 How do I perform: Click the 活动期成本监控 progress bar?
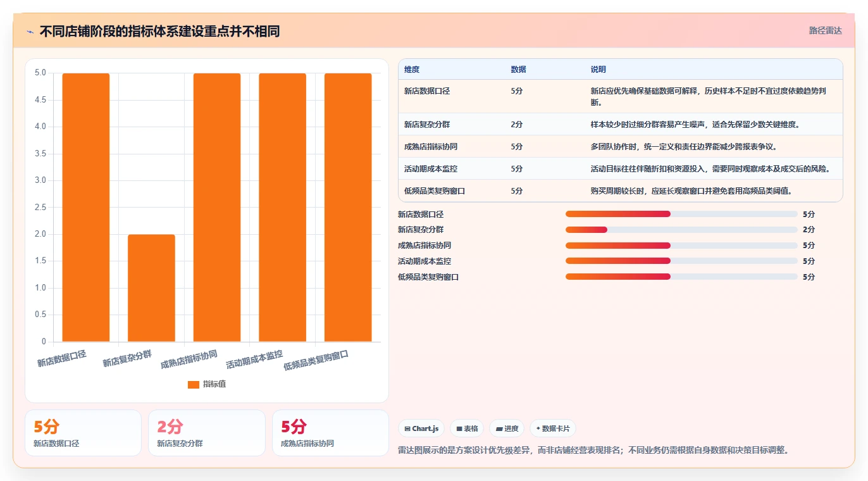click(x=681, y=261)
